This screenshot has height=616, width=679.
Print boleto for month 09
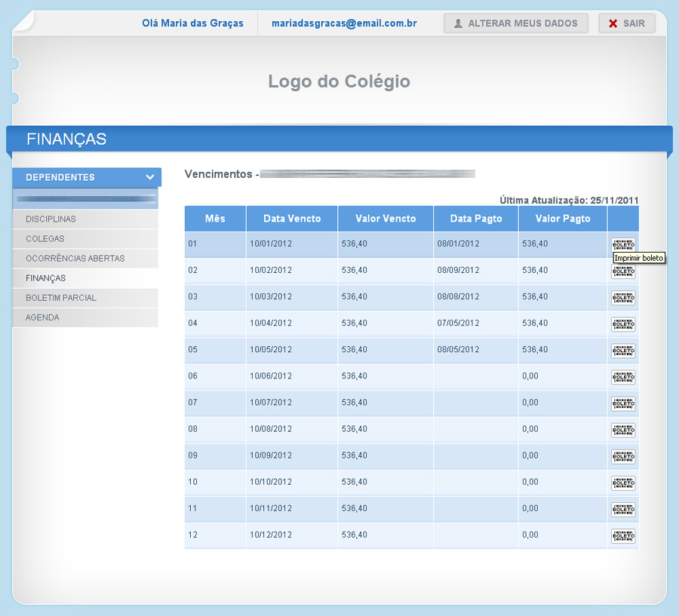[x=623, y=456]
